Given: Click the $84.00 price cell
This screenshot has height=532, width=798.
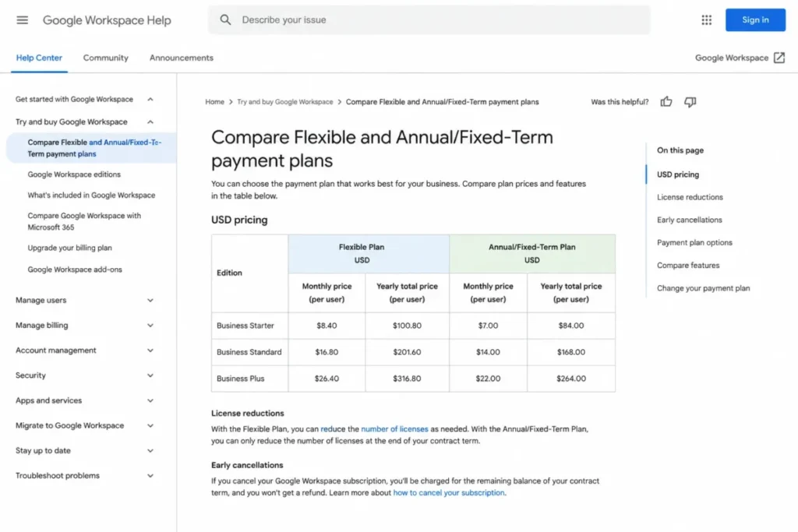Looking at the screenshot, I should (x=571, y=326).
